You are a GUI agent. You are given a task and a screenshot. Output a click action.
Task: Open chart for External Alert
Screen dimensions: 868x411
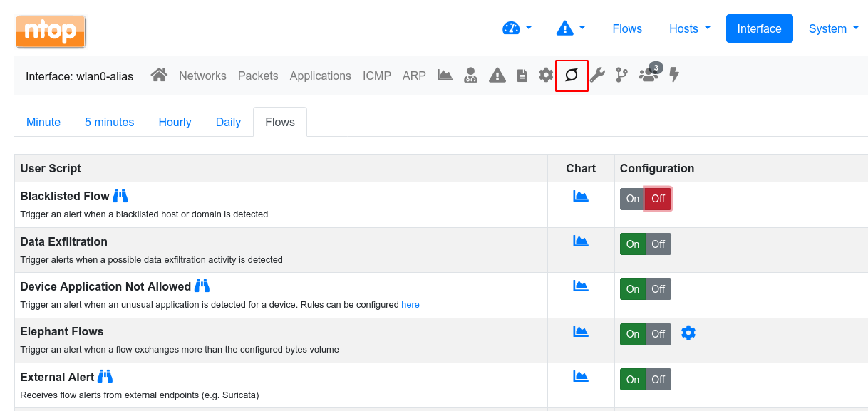[581, 376]
